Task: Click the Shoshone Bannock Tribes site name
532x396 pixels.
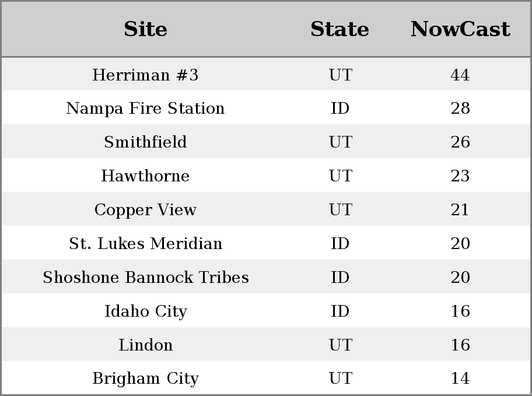Action: click(146, 277)
